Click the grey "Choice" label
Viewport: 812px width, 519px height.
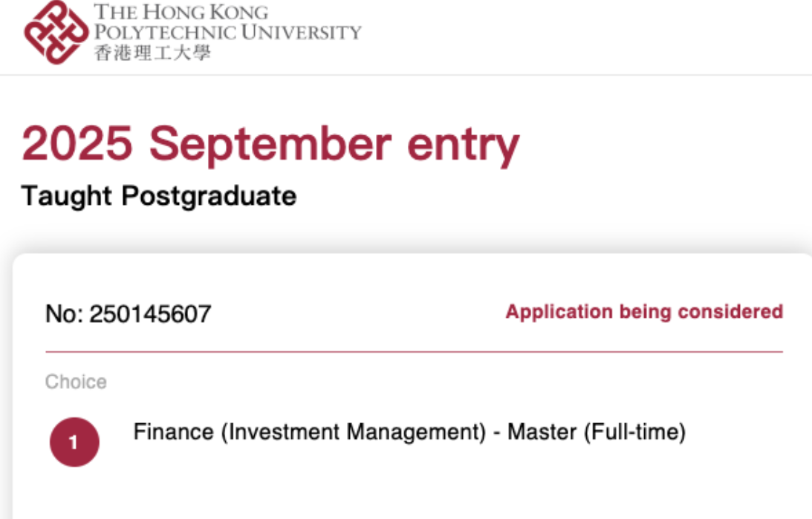pyautogui.click(x=76, y=382)
